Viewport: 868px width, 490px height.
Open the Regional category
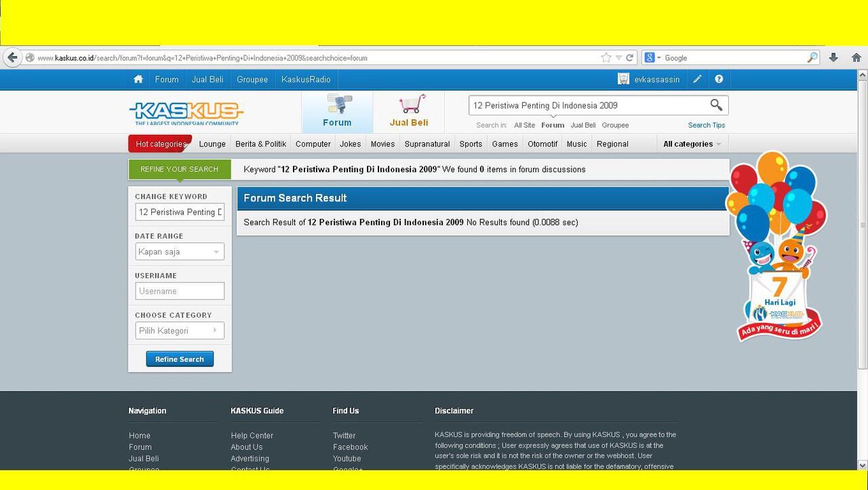point(612,144)
